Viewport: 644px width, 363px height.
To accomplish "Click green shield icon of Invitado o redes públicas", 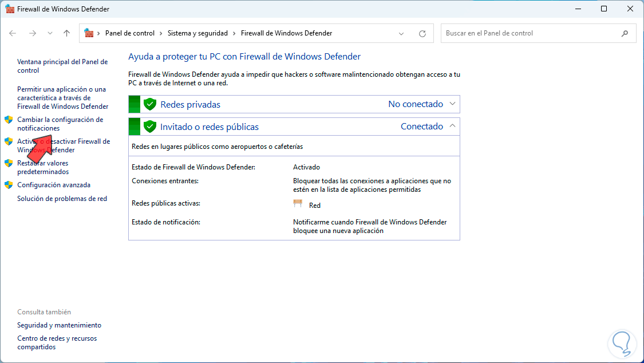I will (150, 127).
